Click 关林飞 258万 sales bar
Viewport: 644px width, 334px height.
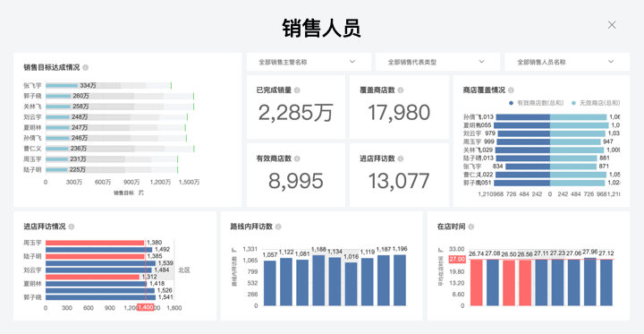point(58,107)
